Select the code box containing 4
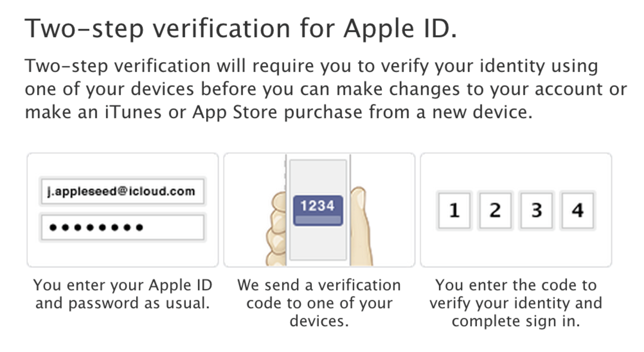Screen dimensions: 644x352 click(578, 210)
